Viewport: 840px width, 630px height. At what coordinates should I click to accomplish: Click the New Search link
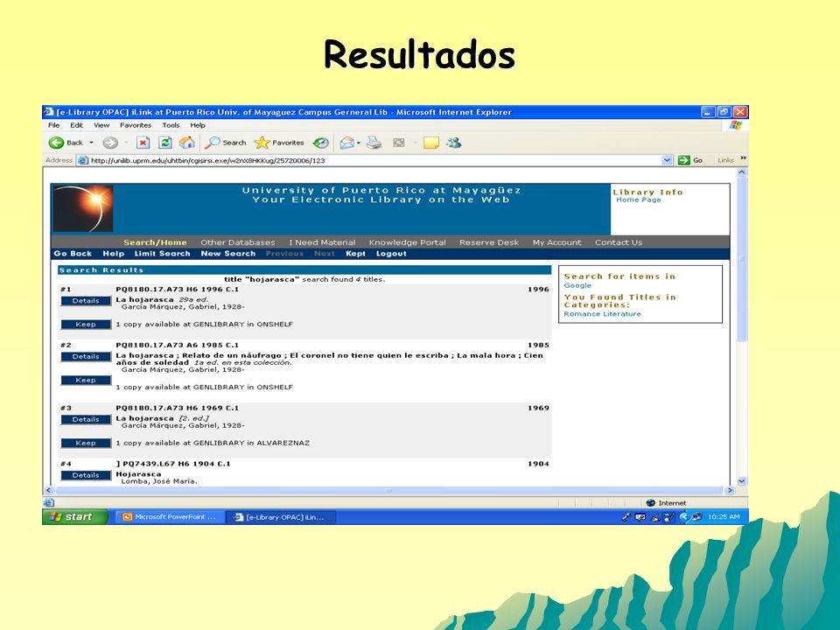(x=228, y=254)
